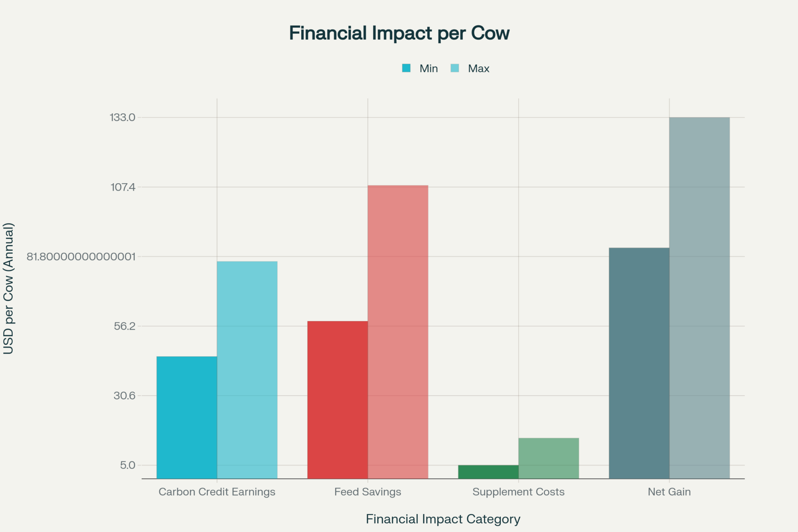Click the Net Gain Min bar
Image resolution: width=798 pixels, height=532 pixels.
tap(639, 363)
